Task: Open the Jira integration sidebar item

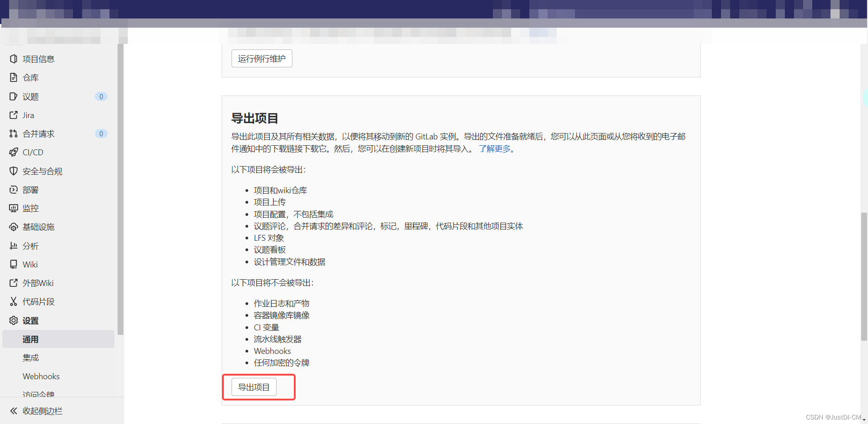Action: tap(28, 115)
